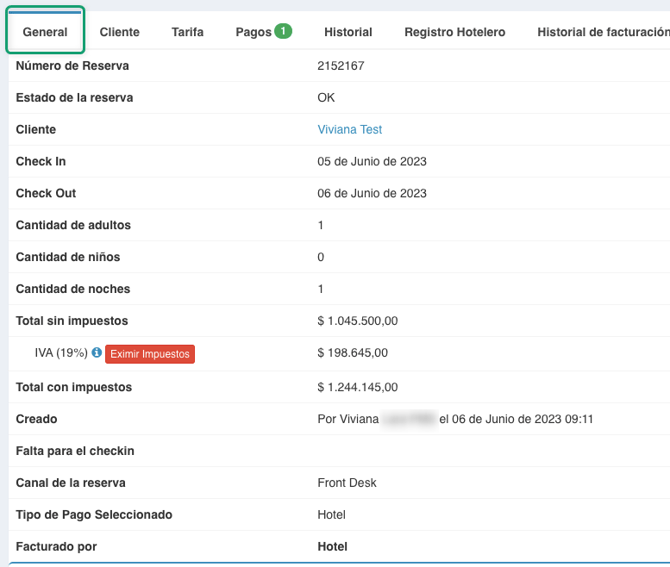
Task: Click the Total con impuestos amount
Action: click(357, 387)
